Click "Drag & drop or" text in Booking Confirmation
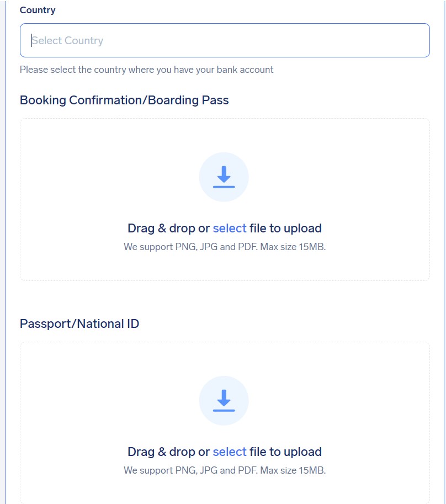 168,228
